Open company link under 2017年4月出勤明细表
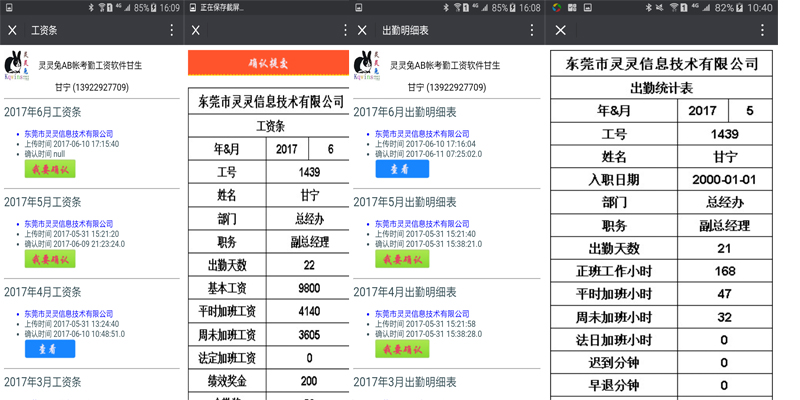The width and height of the screenshot is (800, 400). coord(422,314)
